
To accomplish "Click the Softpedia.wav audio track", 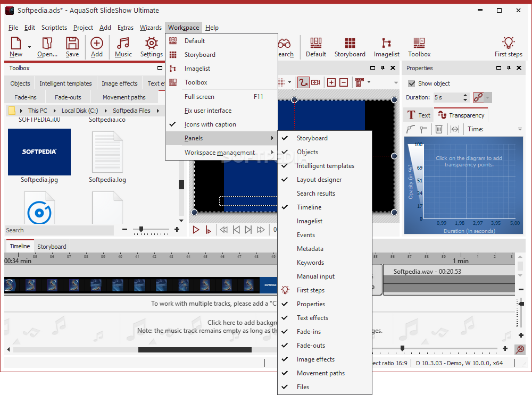I will (449, 280).
